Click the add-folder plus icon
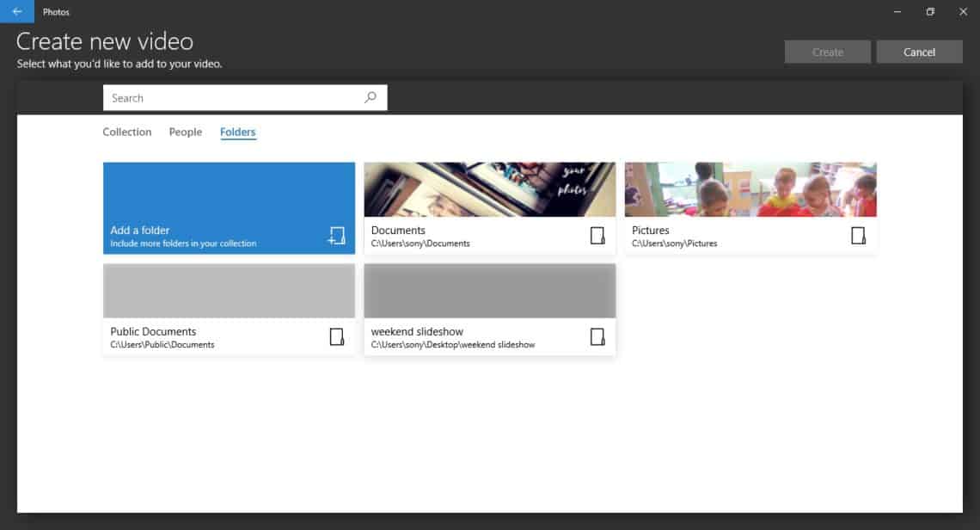Viewport: 980px width, 530px height. [x=337, y=235]
